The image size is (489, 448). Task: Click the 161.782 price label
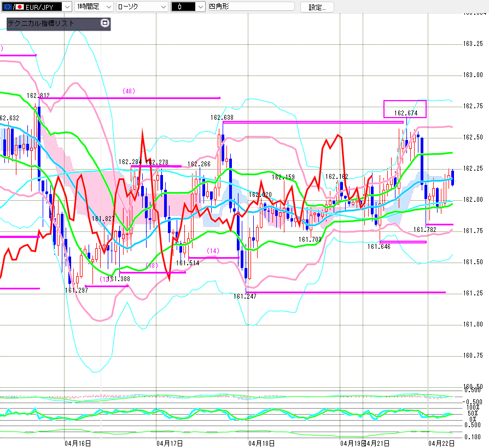click(x=425, y=230)
